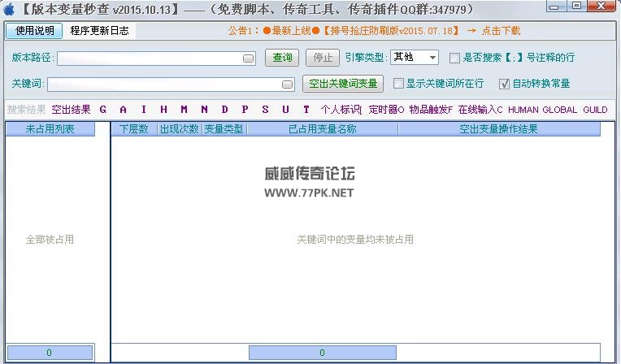Select the M variable filter
Screen dimensions: 621x364
(x=184, y=110)
